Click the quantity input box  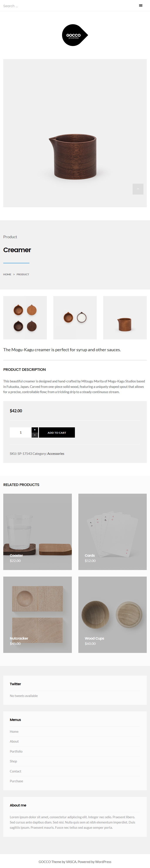(20, 432)
